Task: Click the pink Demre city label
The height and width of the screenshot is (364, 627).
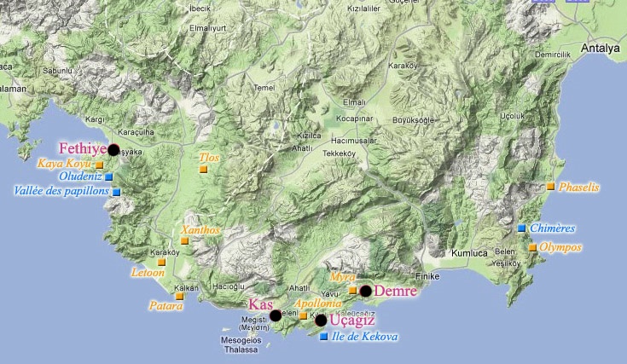Action: click(395, 291)
